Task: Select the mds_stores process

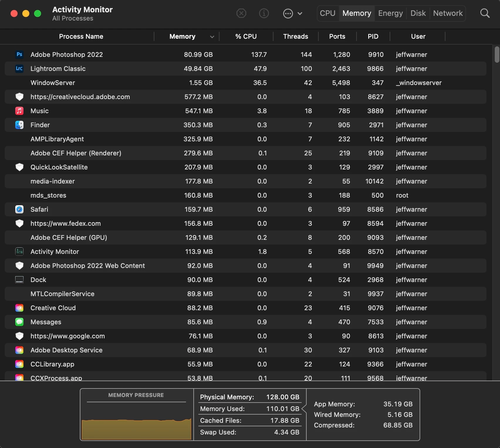Action: 245,195
